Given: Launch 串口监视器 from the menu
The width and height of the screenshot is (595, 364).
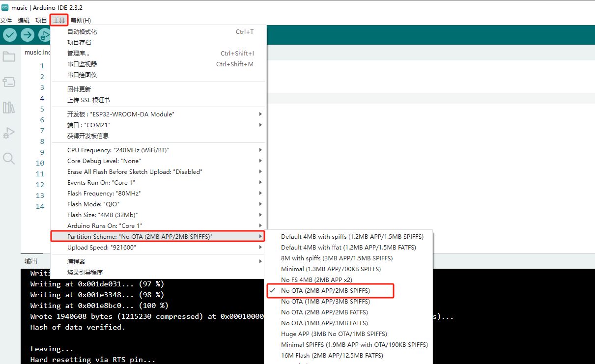Looking at the screenshot, I should (x=158, y=64).
